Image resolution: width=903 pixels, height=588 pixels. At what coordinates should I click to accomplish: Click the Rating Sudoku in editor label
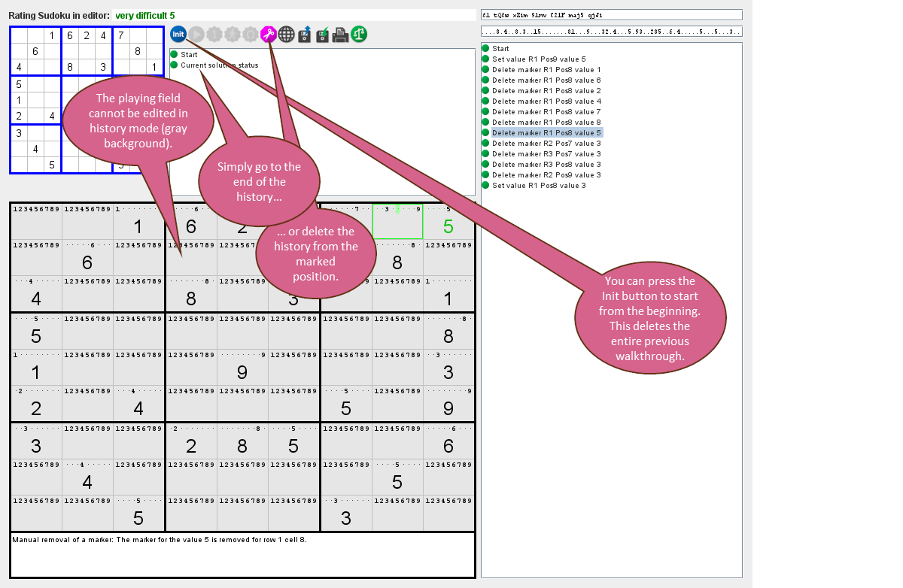tap(59, 15)
